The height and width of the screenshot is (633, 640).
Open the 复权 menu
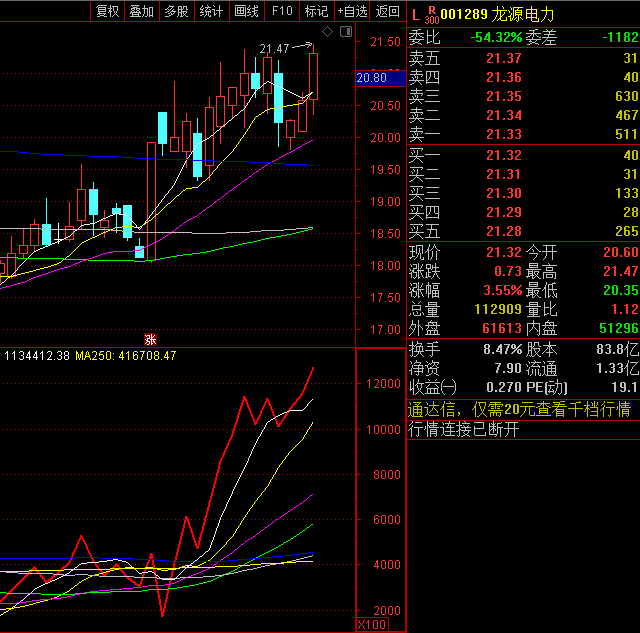pyautogui.click(x=107, y=11)
